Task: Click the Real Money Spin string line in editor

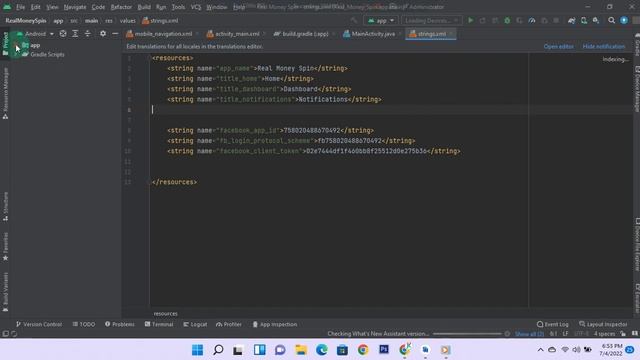Action: click(257, 68)
